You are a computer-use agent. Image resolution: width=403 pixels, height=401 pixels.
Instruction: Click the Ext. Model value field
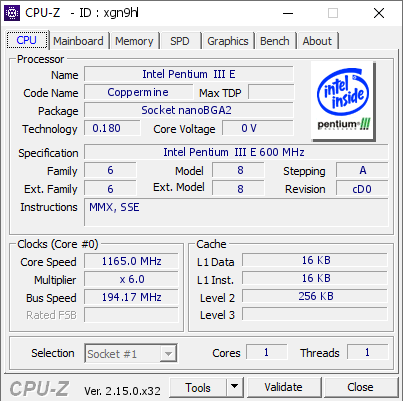click(238, 188)
